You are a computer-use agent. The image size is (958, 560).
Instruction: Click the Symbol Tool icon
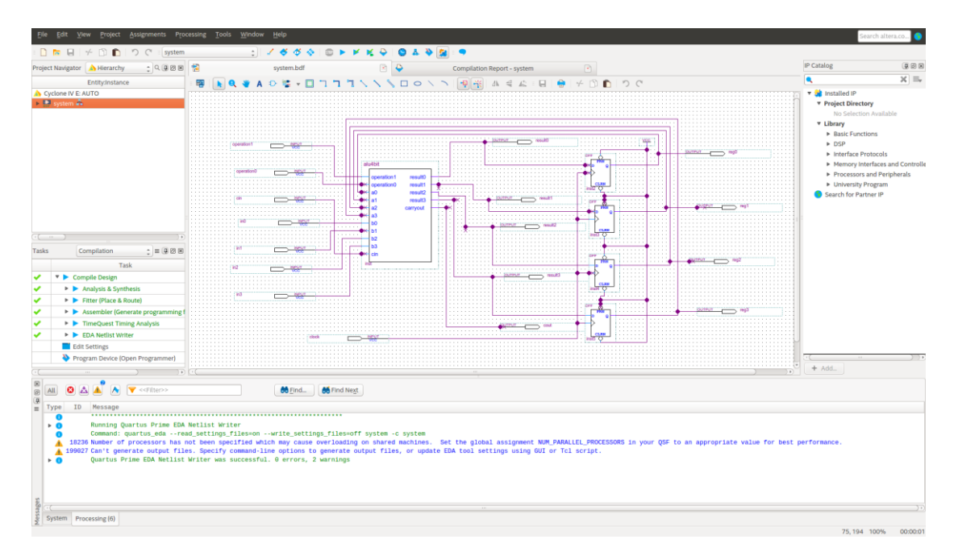(273, 84)
